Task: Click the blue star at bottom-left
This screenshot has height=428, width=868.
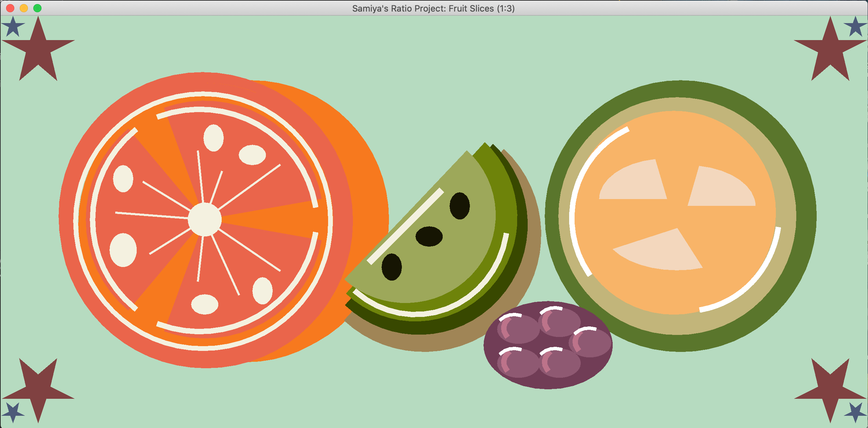Action: point(14,413)
